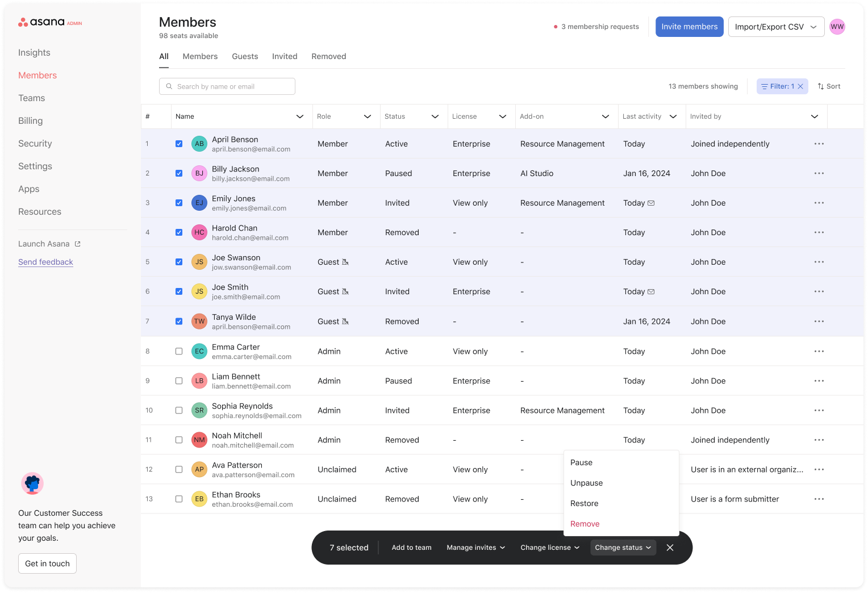Open the Change license dropdown
868x593 pixels.
549,548
